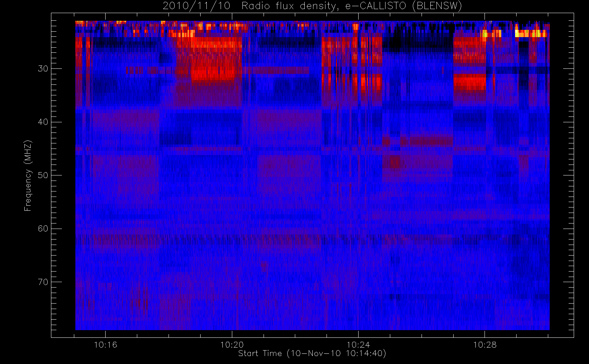The height and width of the screenshot is (364, 589).
Task: Click the 70 MHz frequency label
Action: [43, 282]
